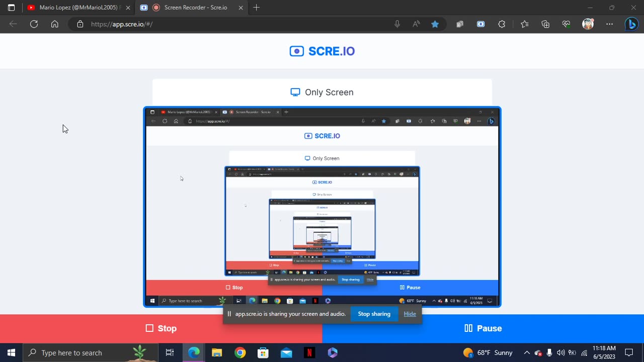Open Browser essentials heart icon
The image size is (644, 362).
click(x=567, y=24)
